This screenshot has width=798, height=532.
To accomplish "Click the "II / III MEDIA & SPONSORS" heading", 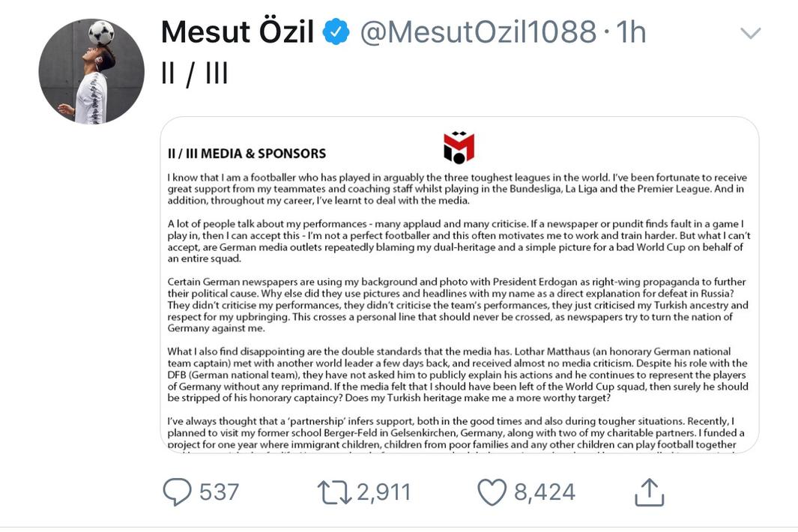I will (x=247, y=154).
